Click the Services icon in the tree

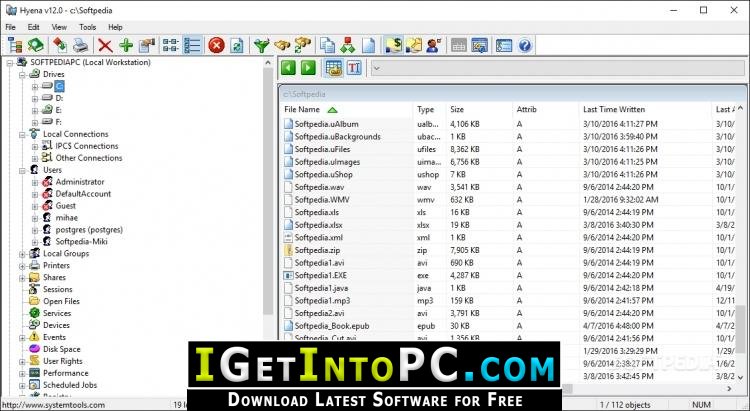pyautogui.click(x=33, y=313)
